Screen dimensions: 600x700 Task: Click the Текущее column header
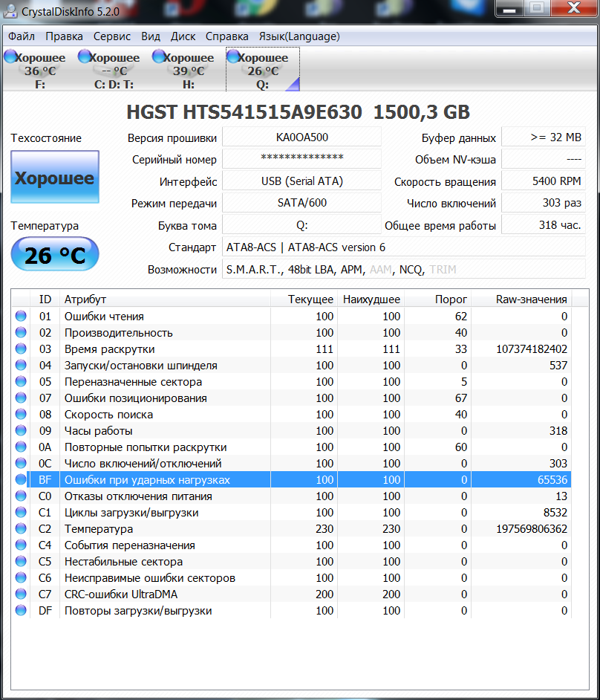point(304,299)
